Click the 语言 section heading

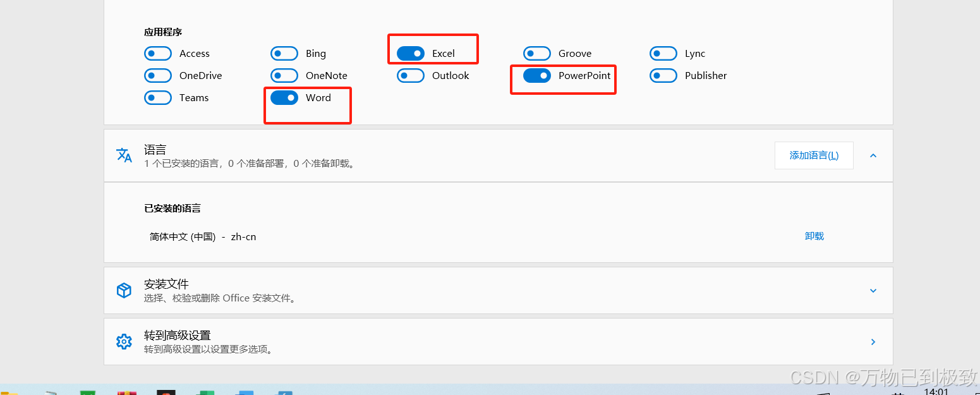[x=155, y=150]
